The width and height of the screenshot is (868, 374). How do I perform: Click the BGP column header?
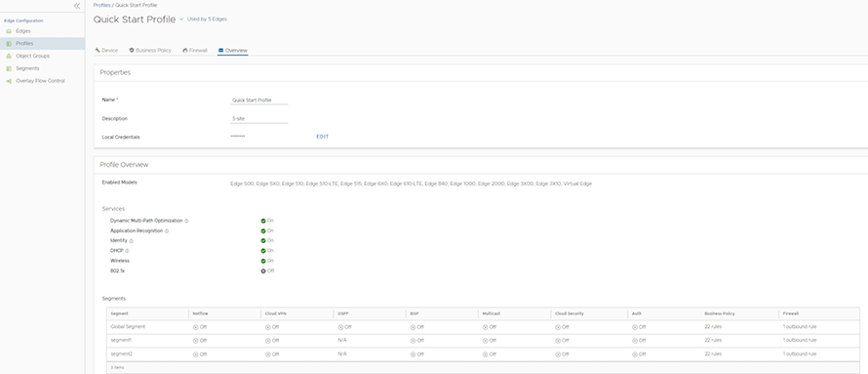(414, 313)
